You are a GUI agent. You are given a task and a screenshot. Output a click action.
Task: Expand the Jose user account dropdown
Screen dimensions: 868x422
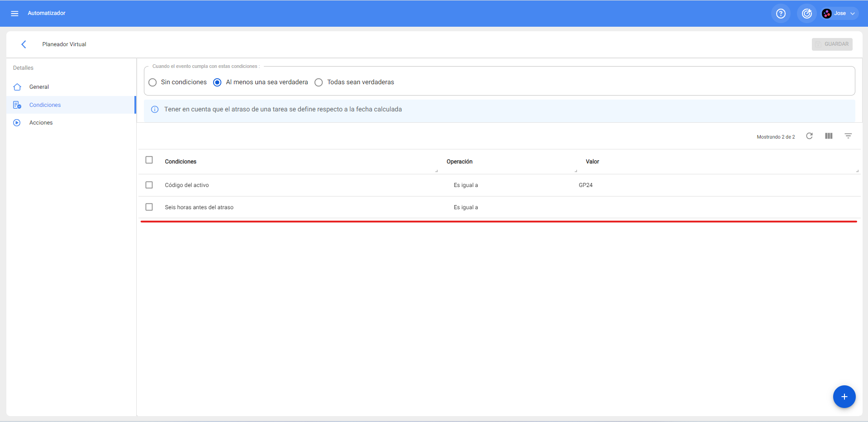[840, 14]
